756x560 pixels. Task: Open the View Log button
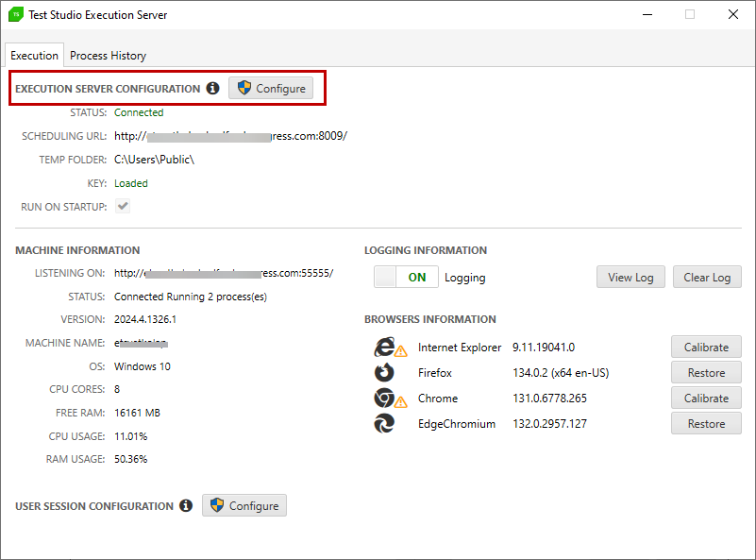[630, 277]
